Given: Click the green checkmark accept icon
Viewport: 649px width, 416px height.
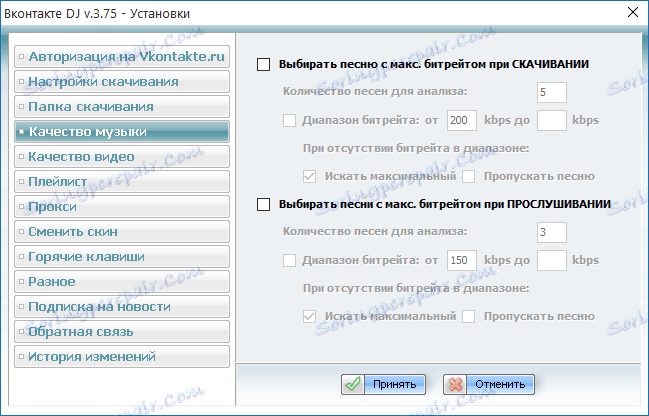Looking at the screenshot, I should pyautogui.click(x=353, y=385).
